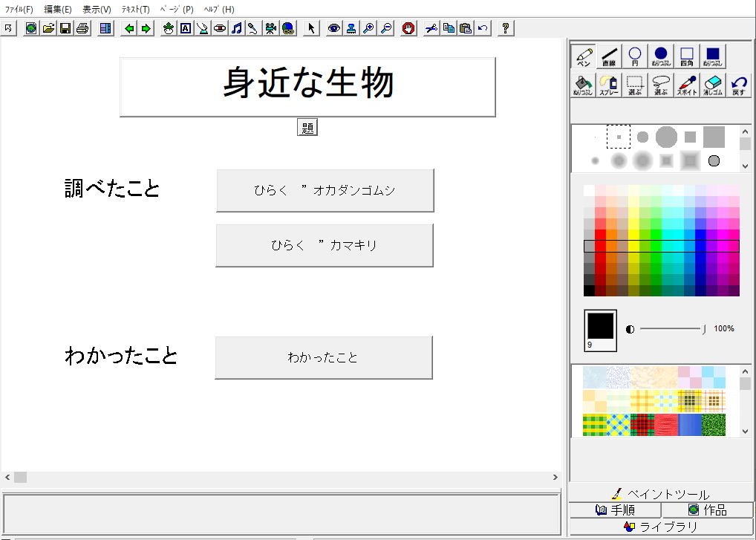Select the unfilled 円 circle tool
The height and width of the screenshot is (540, 756).
(635, 56)
